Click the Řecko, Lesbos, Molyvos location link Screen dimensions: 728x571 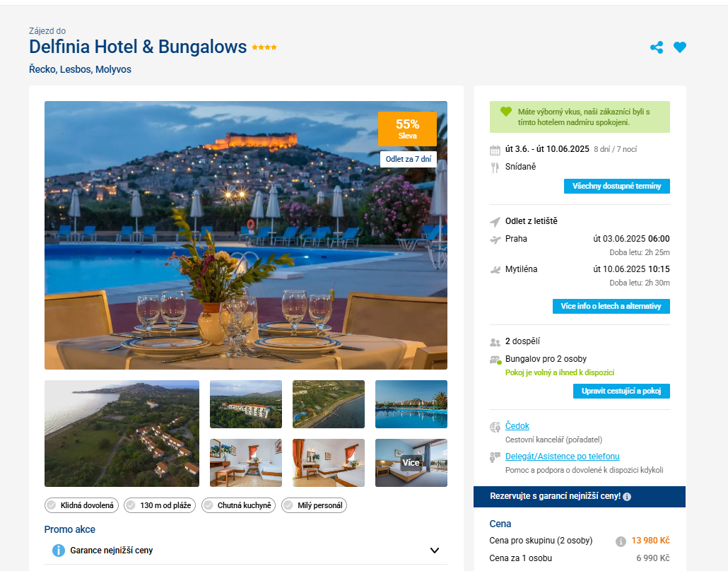point(80,70)
